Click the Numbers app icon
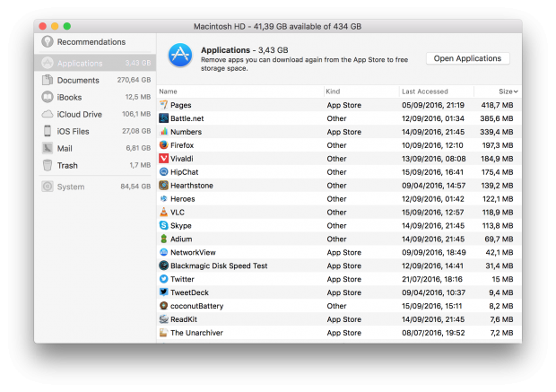Image resolution: width=556 pixels, height=392 pixels. click(x=163, y=132)
